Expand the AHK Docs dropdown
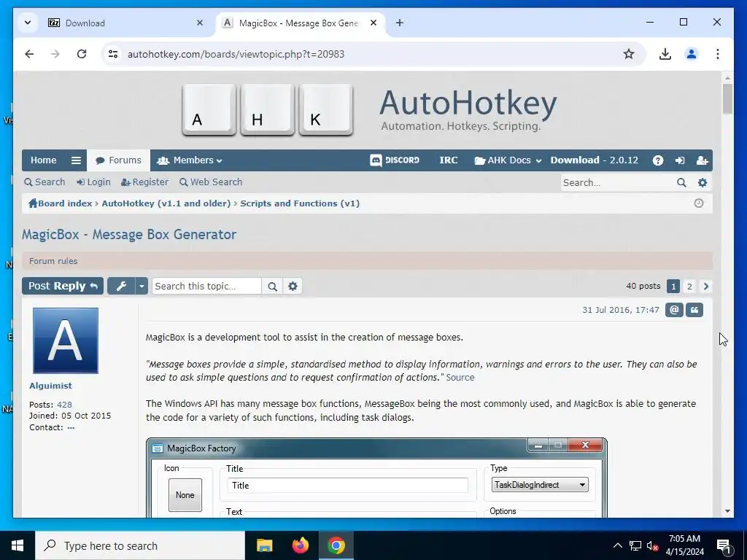Image resolution: width=747 pixels, height=560 pixels. click(508, 160)
